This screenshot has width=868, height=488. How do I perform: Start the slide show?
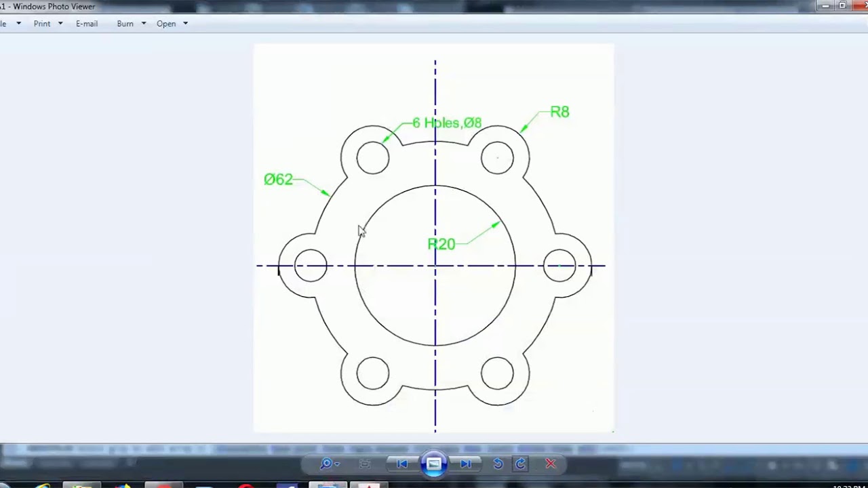click(434, 464)
